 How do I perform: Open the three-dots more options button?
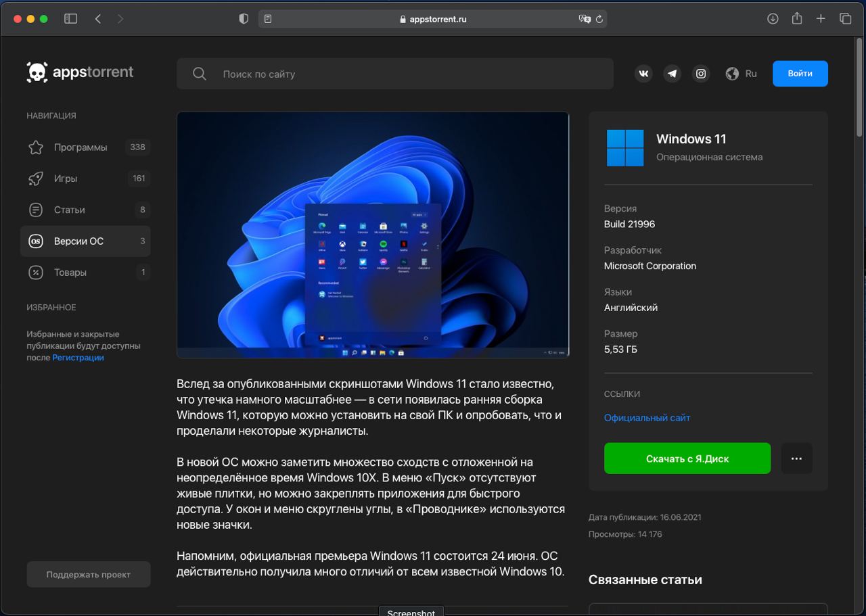pos(796,458)
